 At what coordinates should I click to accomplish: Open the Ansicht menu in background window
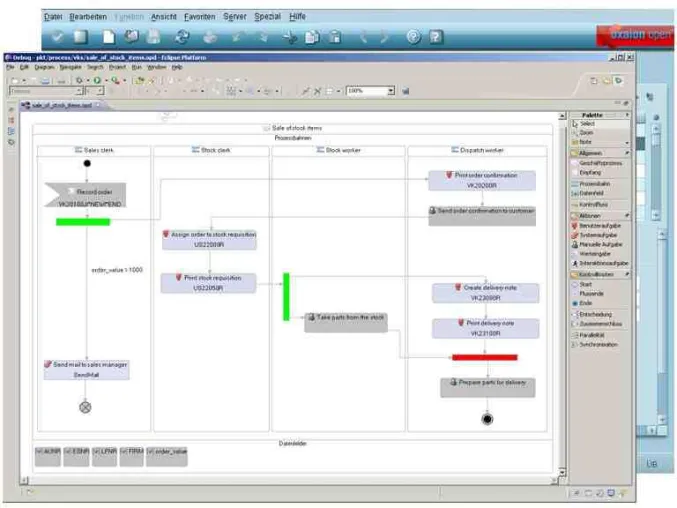(x=164, y=17)
